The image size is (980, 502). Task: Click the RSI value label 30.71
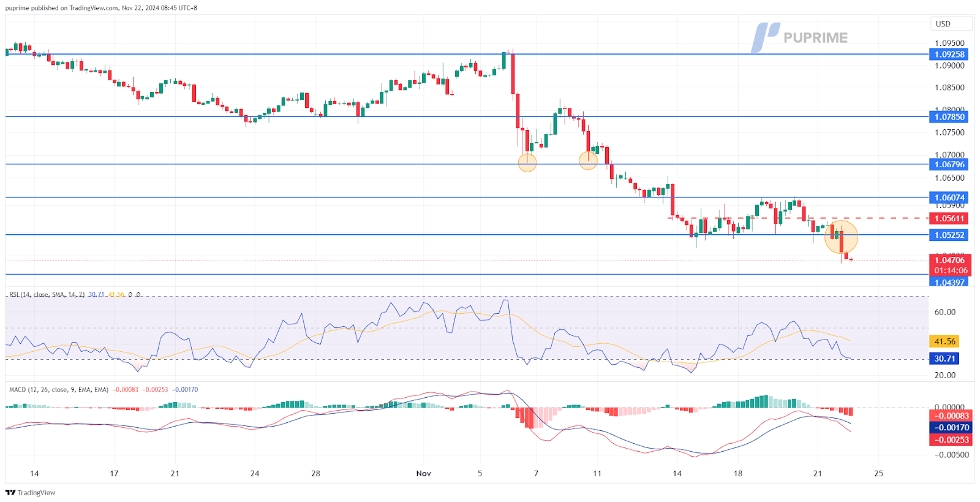coord(944,359)
